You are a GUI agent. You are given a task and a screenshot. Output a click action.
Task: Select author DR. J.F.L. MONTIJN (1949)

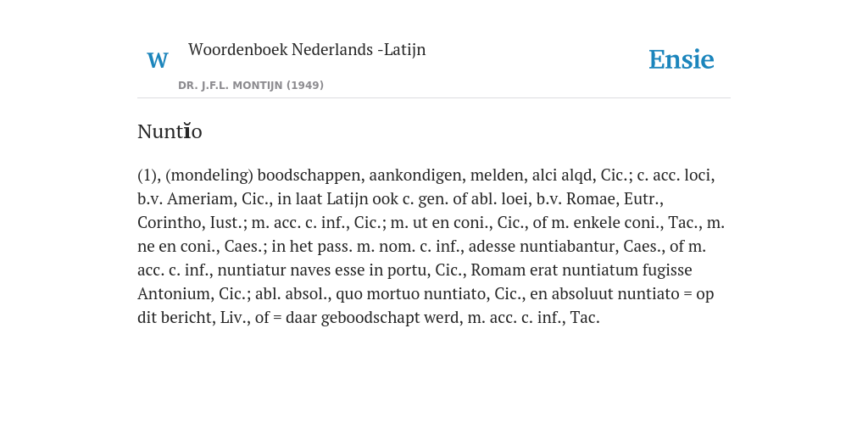tap(251, 86)
